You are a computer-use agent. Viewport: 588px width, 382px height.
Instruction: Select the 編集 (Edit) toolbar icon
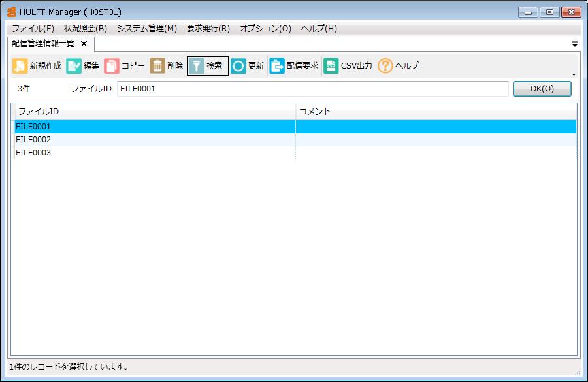(73, 66)
